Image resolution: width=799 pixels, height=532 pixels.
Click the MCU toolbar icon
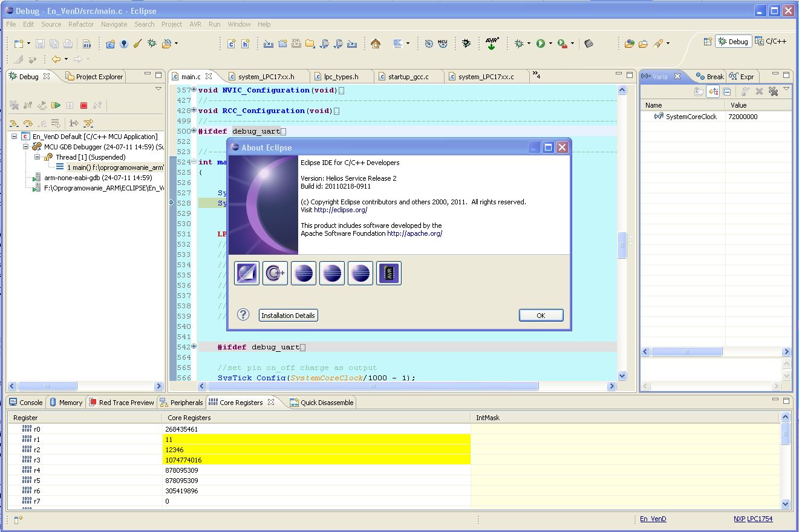[443, 44]
